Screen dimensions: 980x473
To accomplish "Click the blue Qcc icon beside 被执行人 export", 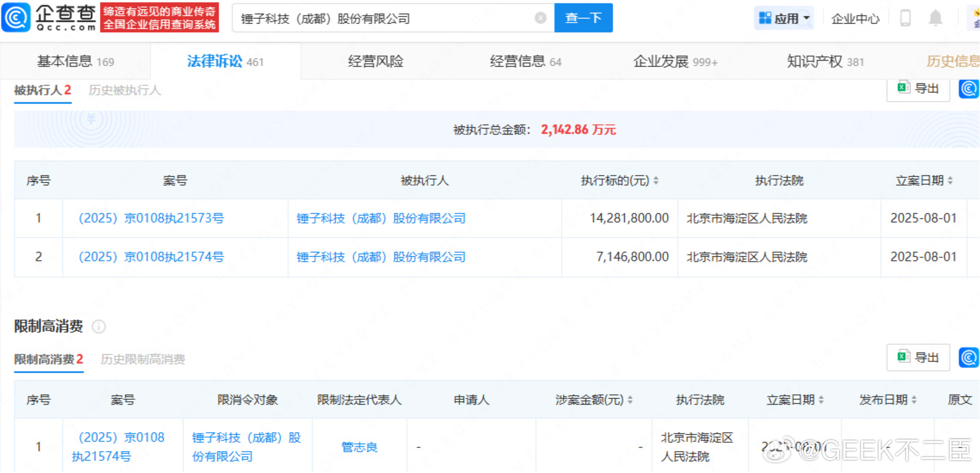I will (969, 89).
